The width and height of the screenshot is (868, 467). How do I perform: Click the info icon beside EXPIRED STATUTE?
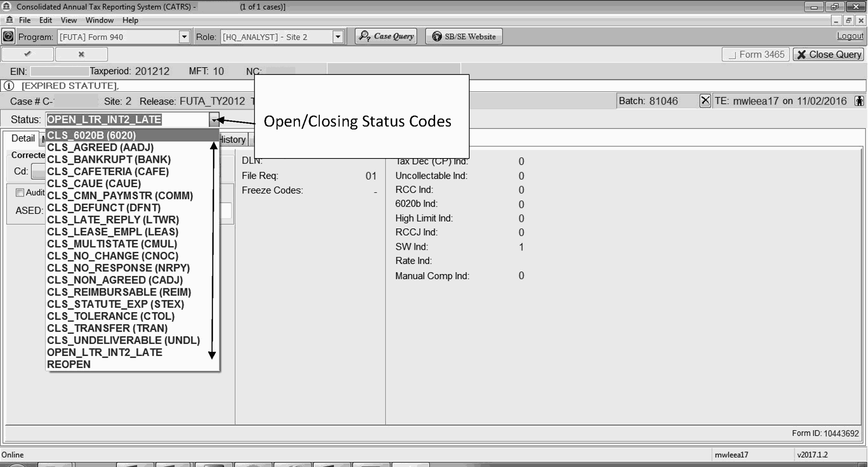[9, 86]
